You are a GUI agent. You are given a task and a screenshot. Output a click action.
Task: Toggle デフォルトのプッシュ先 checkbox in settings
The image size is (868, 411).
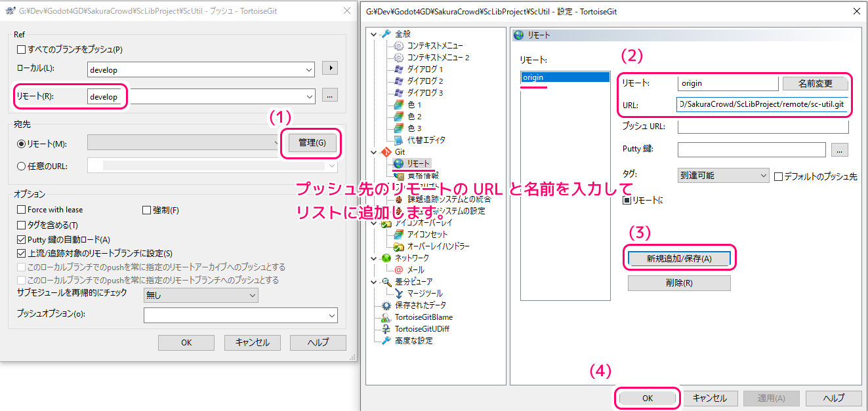pyautogui.click(x=779, y=176)
